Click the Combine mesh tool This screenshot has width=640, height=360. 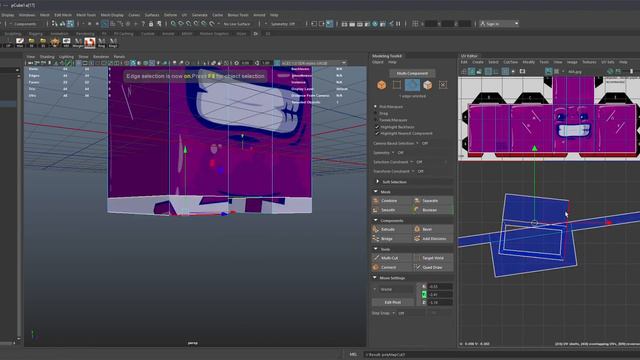click(x=391, y=201)
